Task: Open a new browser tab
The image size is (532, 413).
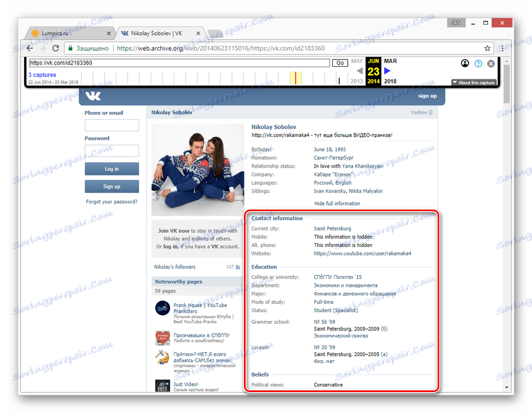Action: 215,34
